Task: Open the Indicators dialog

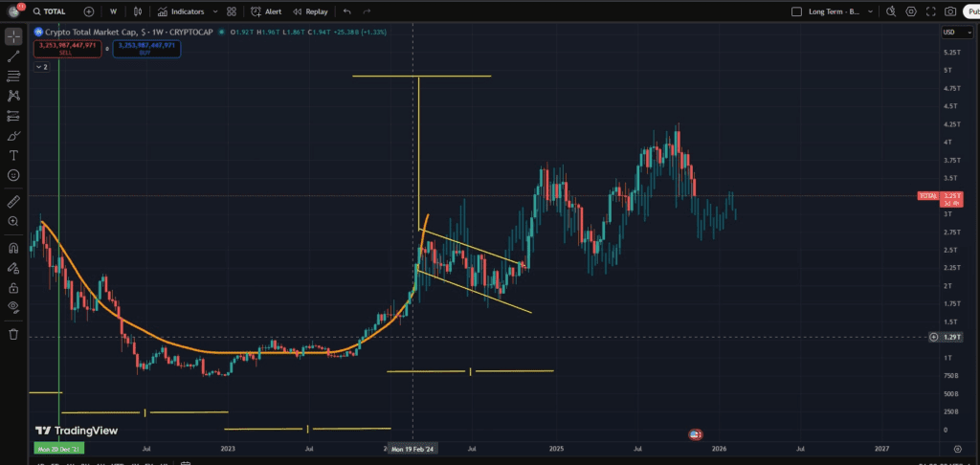Action: (181, 11)
